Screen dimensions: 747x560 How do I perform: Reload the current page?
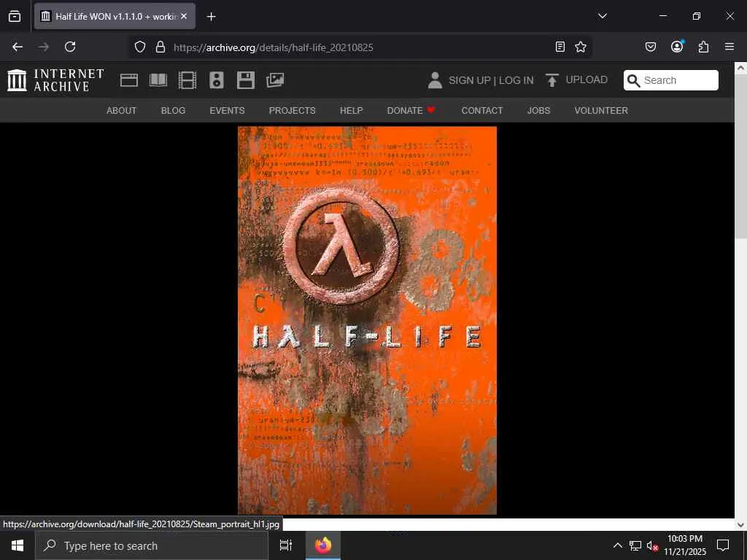[x=70, y=47]
